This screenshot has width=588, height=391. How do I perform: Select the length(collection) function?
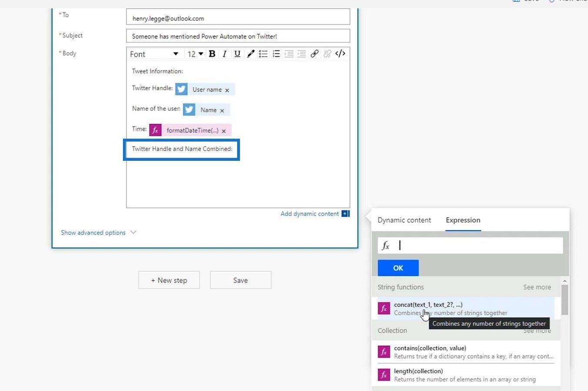tap(466, 375)
